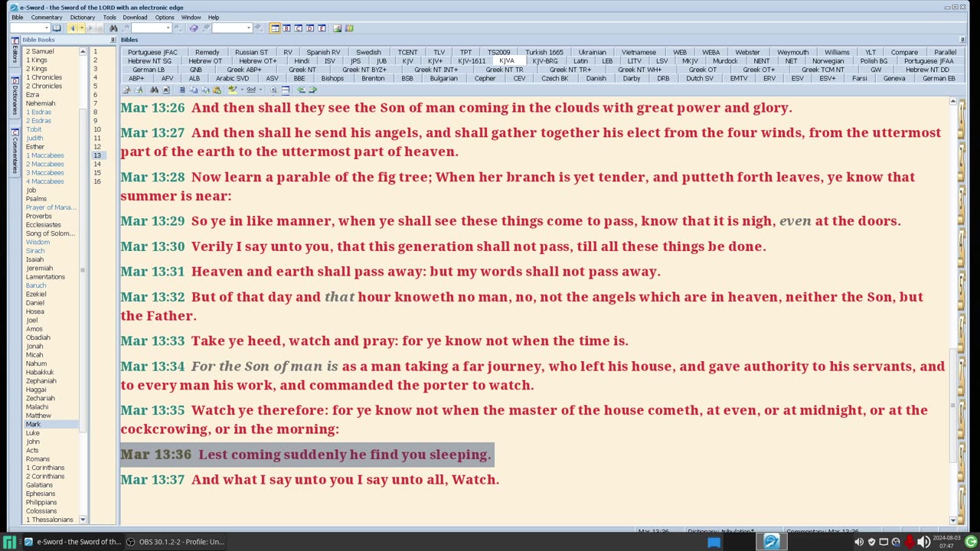Open the God underline style dropdown arrow
The height and width of the screenshot is (551, 980).
(x=261, y=90)
